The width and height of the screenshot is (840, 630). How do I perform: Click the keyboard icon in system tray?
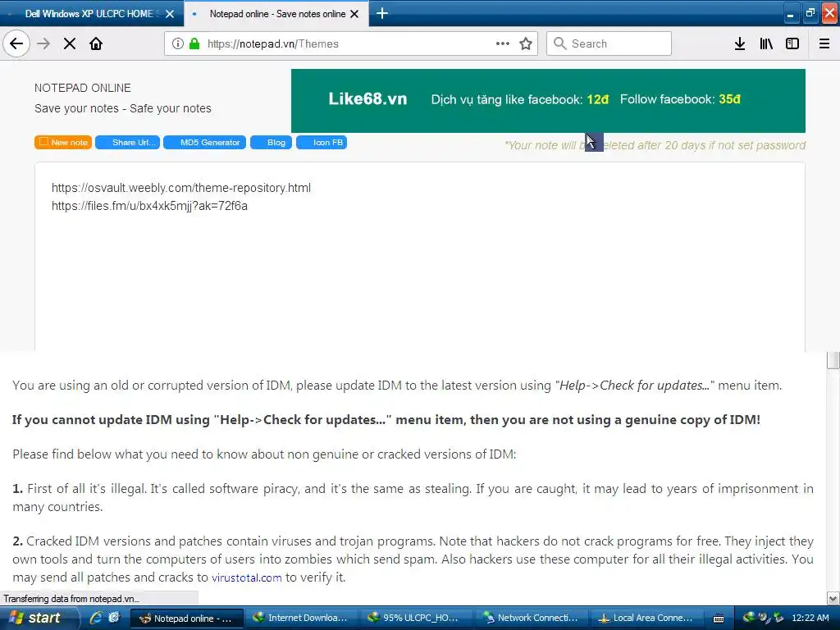(x=719, y=619)
